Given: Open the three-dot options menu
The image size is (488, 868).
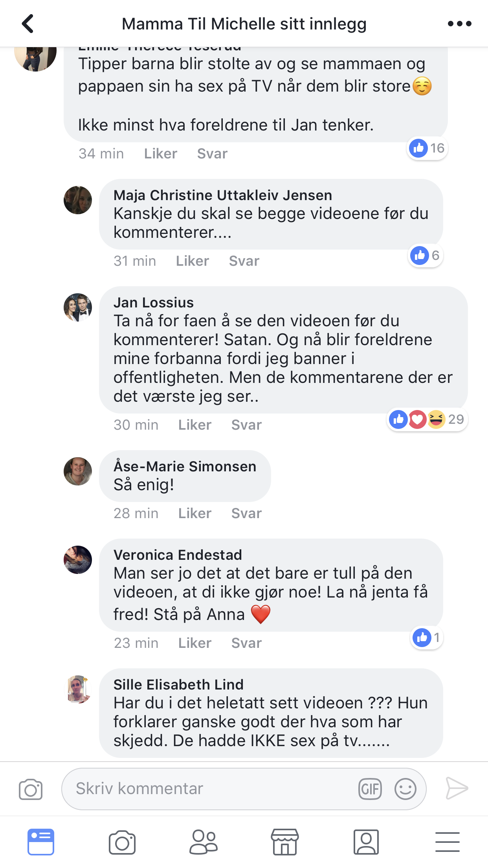Looking at the screenshot, I should [459, 24].
